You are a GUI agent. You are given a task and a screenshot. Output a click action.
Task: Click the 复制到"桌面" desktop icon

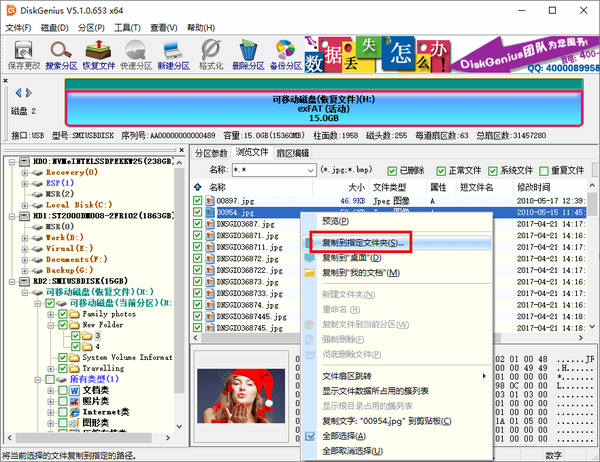point(309,258)
